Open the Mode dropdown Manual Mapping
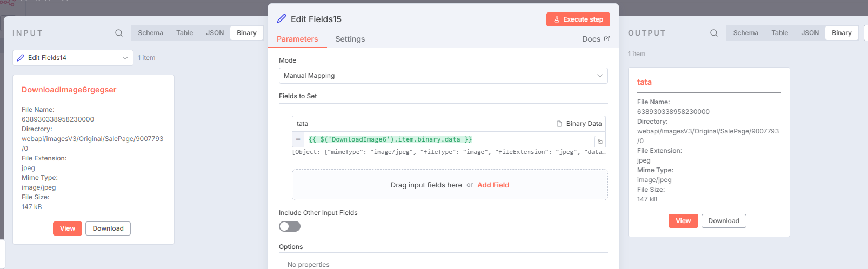868x269 pixels. click(443, 76)
